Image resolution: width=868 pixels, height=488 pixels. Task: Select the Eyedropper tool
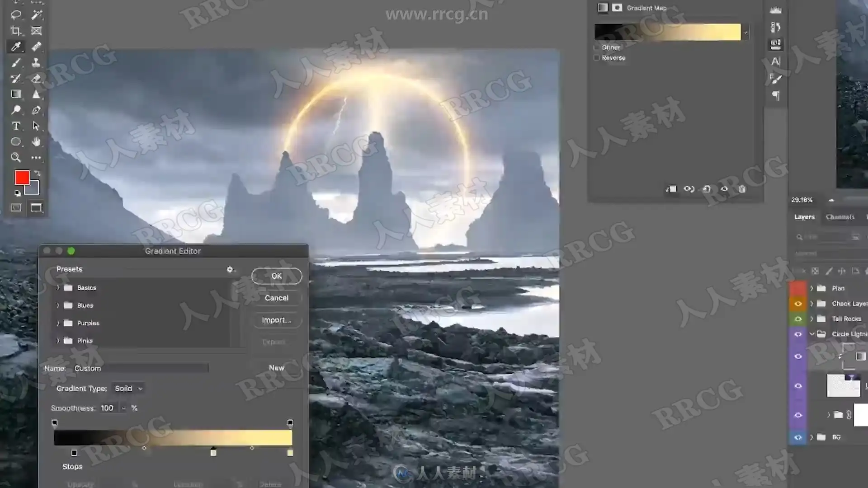pos(16,47)
